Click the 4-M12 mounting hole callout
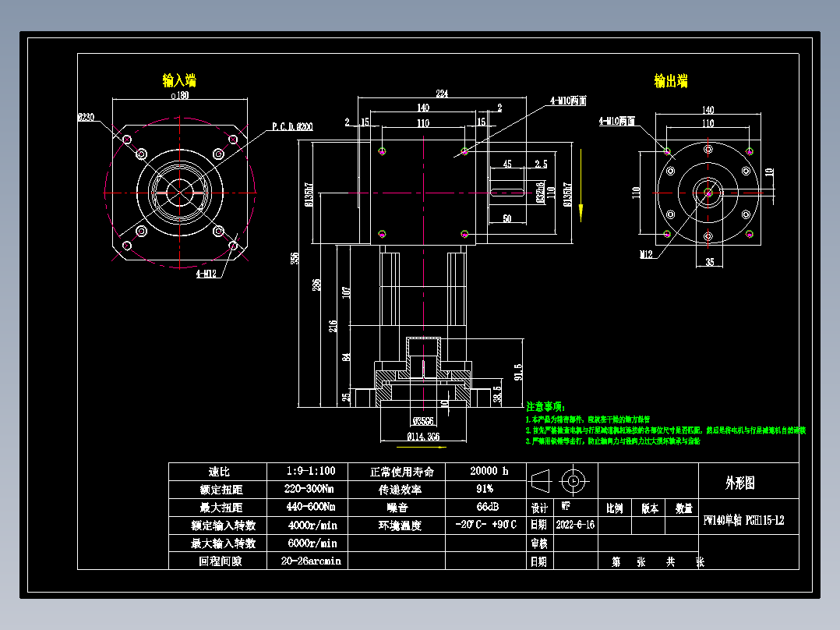 (207, 273)
